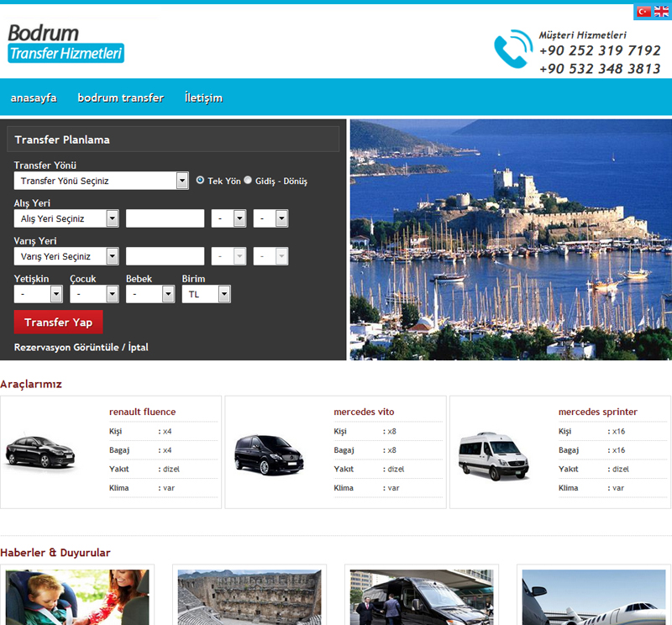Image resolution: width=672 pixels, height=625 pixels.
Task: Click the black Renault Fluence car image
Action: [x=40, y=452]
